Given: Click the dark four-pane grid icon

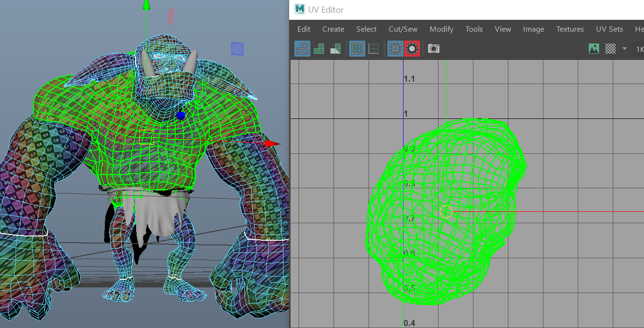Looking at the screenshot, I should [374, 49].
